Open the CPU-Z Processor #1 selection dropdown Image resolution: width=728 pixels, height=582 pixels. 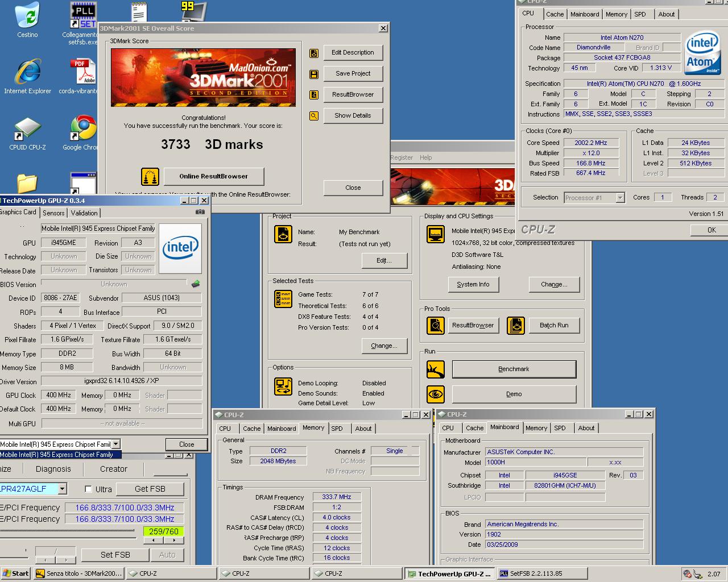620,198
